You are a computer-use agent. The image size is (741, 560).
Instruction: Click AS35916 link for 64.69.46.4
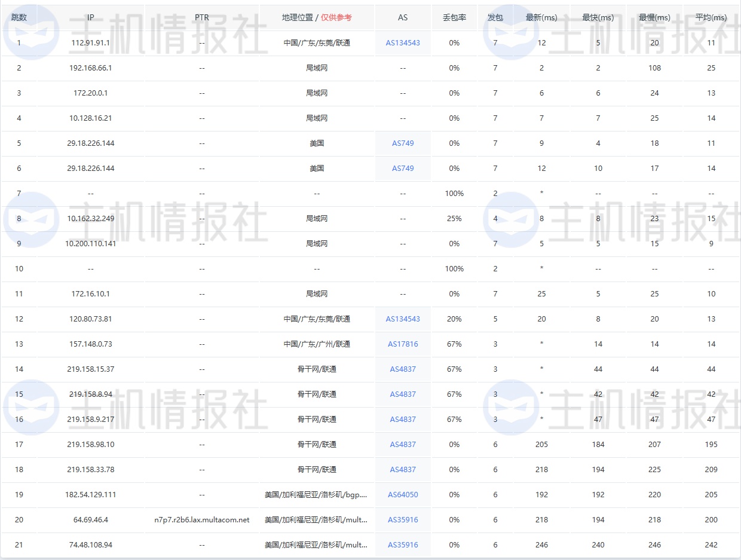[403, 520]
